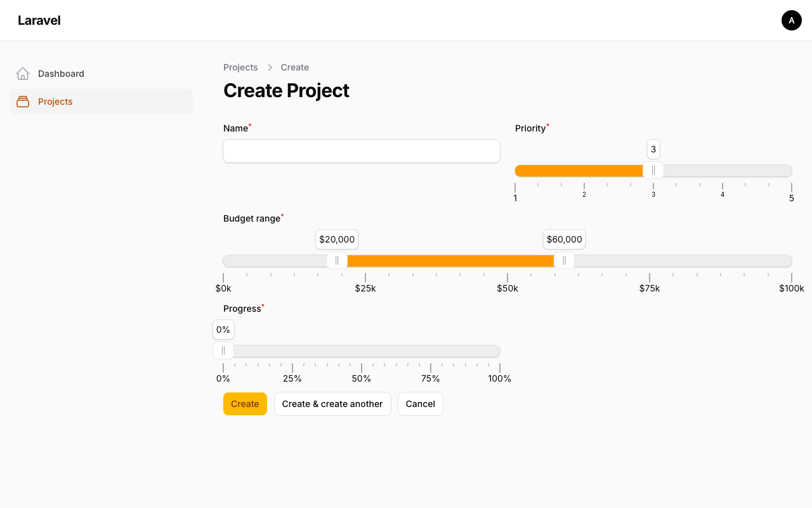Select the Dashboard home icon in the sidebar
Image resolution: width=812 pixels, height=508 pixels.
23,73
